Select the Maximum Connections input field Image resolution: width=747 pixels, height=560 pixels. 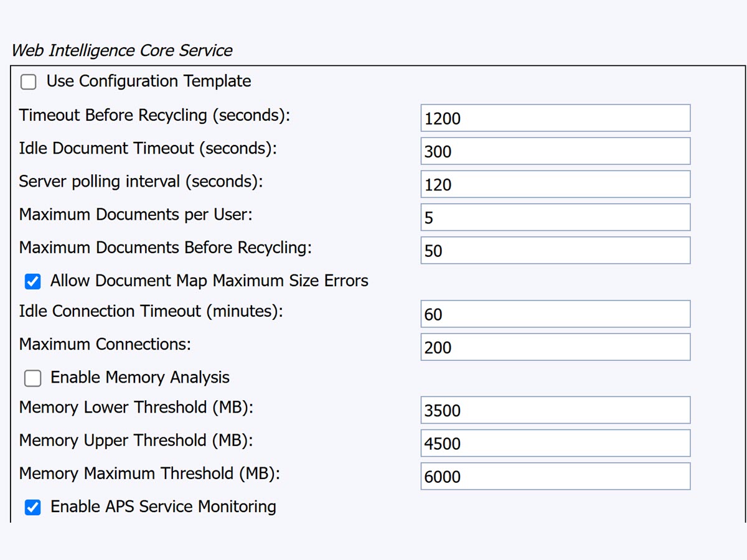(x=555, y=347)
